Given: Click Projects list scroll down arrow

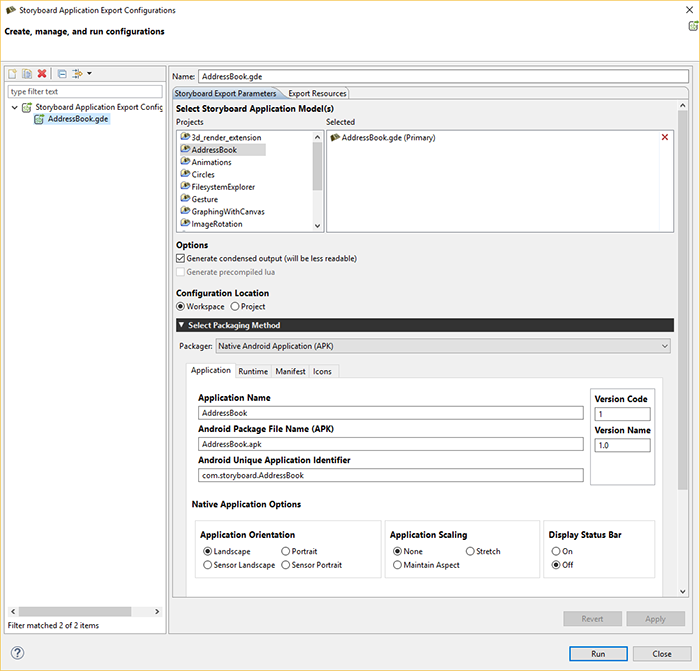Looking at the screenshot, I should 317,226.
